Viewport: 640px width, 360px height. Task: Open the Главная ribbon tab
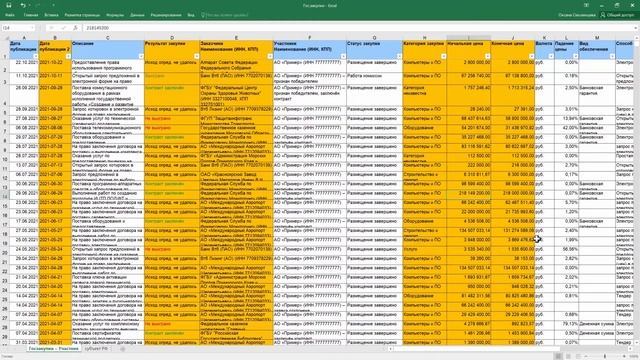pyautogui.click(x=31, y=15)
